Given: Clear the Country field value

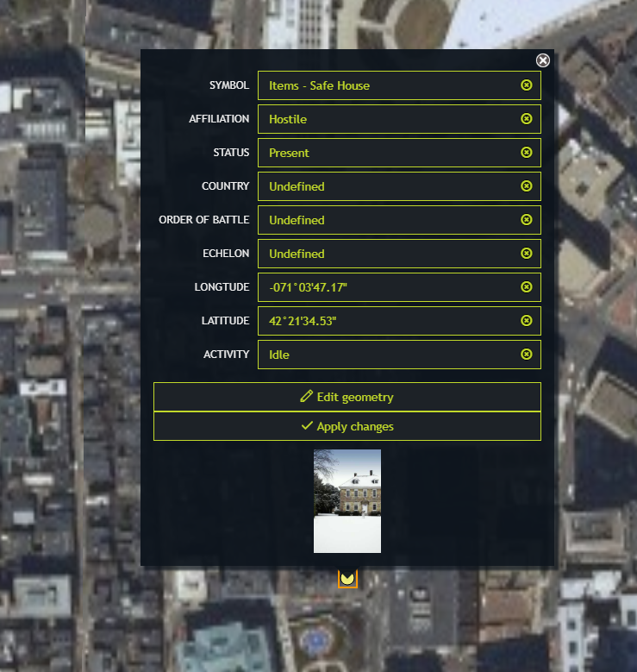Looking at the screenshot, I should point(526,186).
